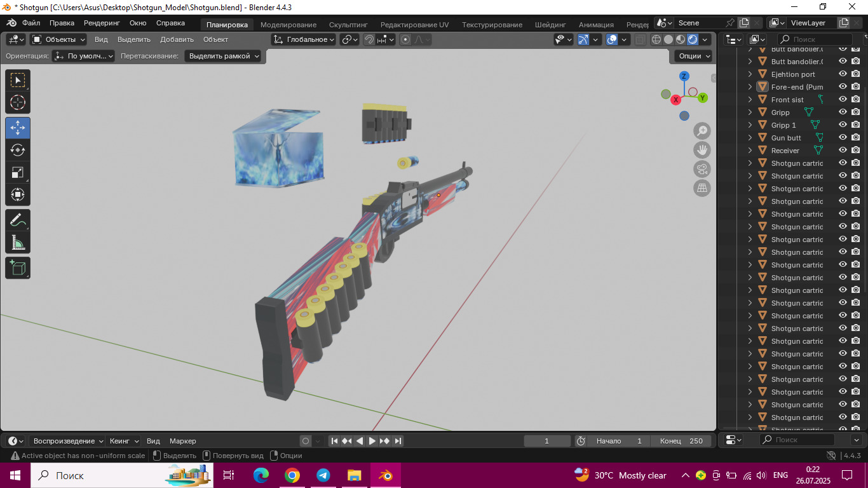Toggle the camera view icon

[x=702, y=169]
